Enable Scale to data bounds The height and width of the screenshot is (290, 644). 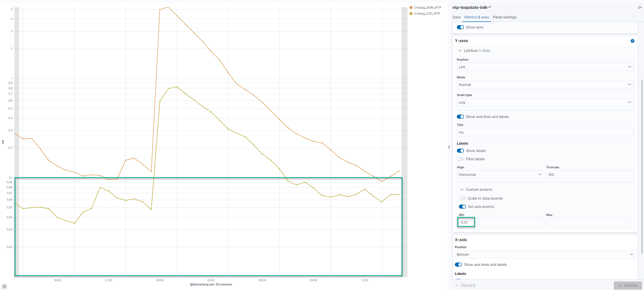pyautogui.click(x=462, y=198)
